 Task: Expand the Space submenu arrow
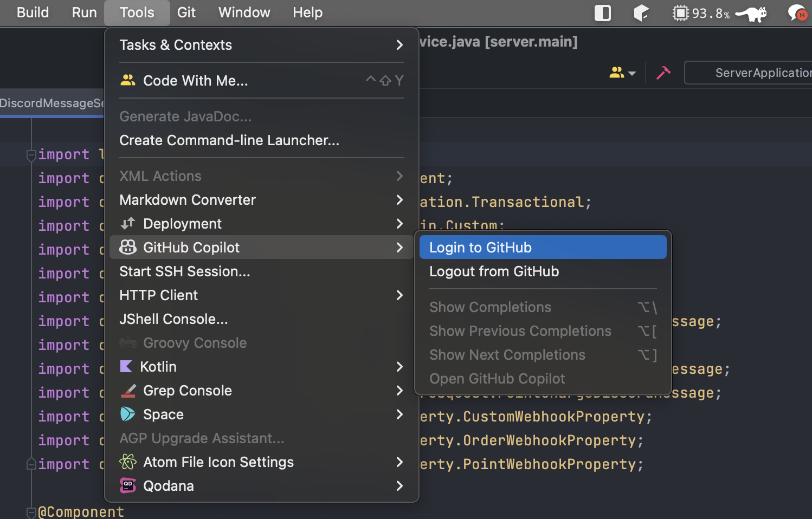(399, 414)
